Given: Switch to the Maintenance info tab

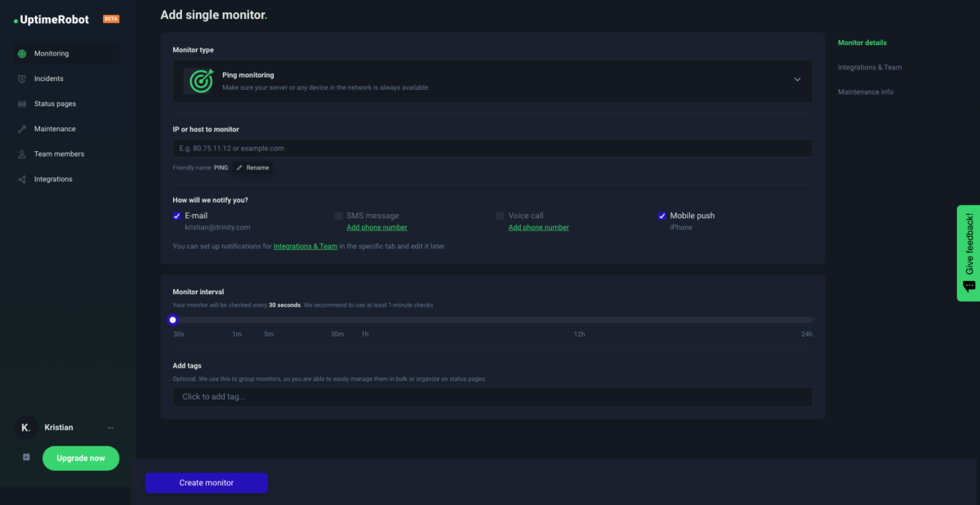Looking at the screenshot, I should pyautogui.click(x=866, y=92).
